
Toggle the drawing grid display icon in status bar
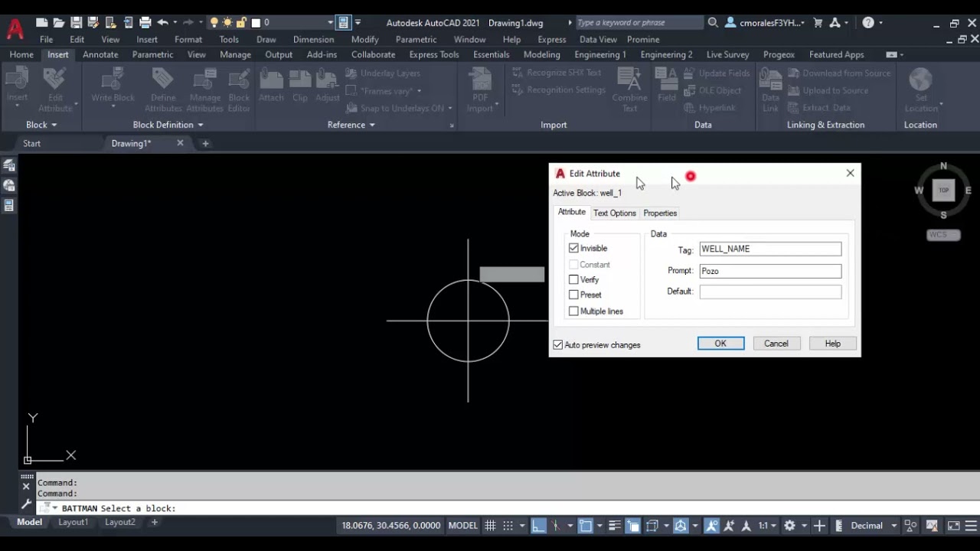[490, 526]
